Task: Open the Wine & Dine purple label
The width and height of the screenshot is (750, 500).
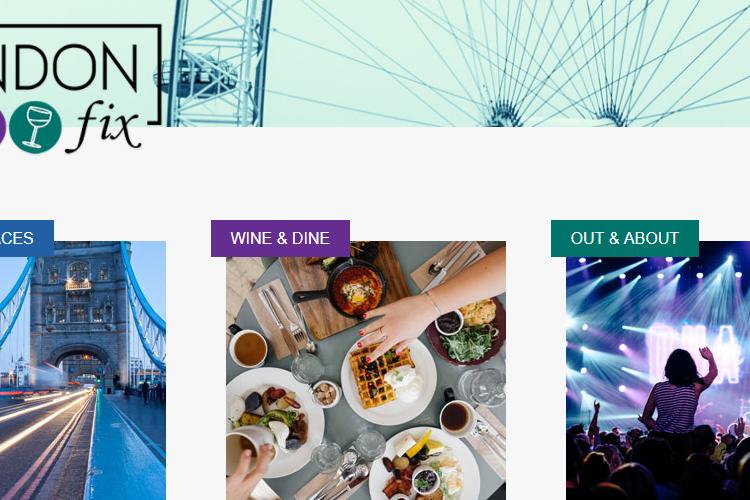Action: coord(280,238)
